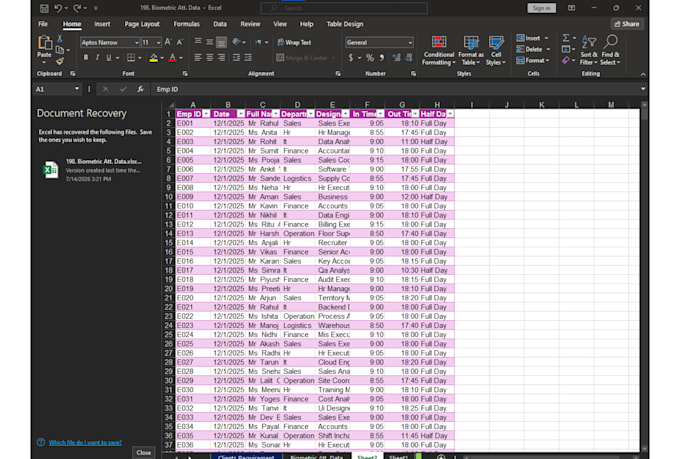Center text horizontally
The width and height of the screenshot is (680, 459).
pyautogui.click(x=210, y=57)
